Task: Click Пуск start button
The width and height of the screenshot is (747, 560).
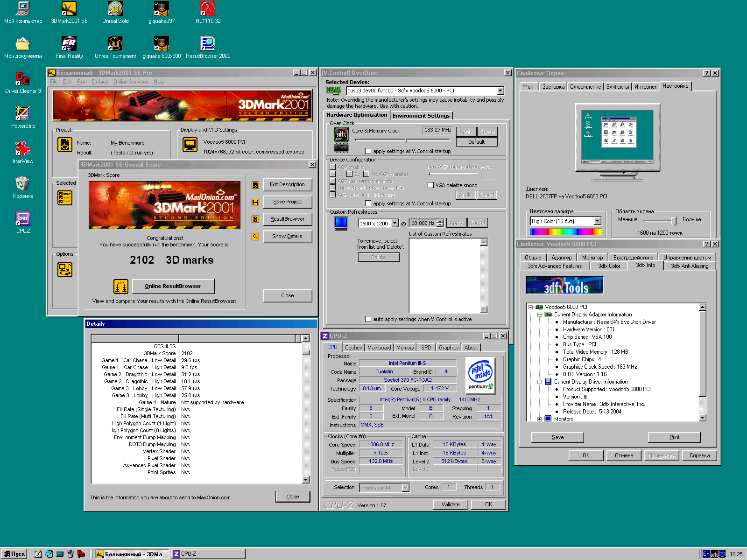Action: (14, 554)
